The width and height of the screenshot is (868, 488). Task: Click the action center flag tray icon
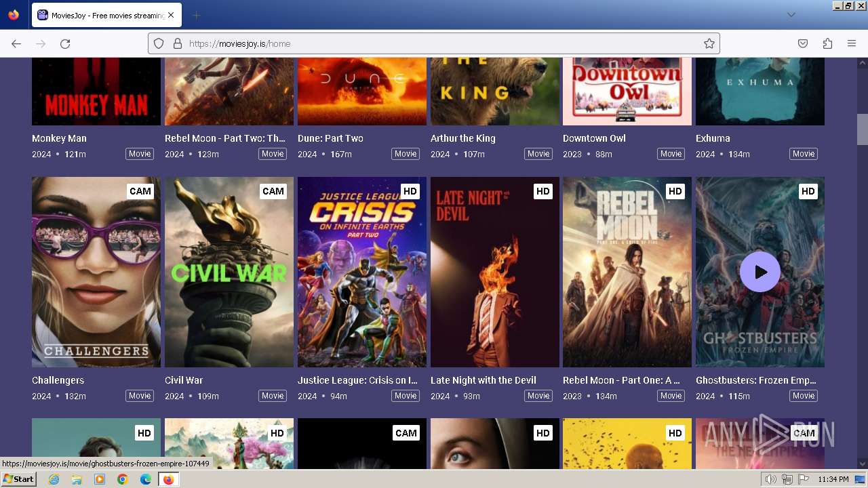point(803,479)
